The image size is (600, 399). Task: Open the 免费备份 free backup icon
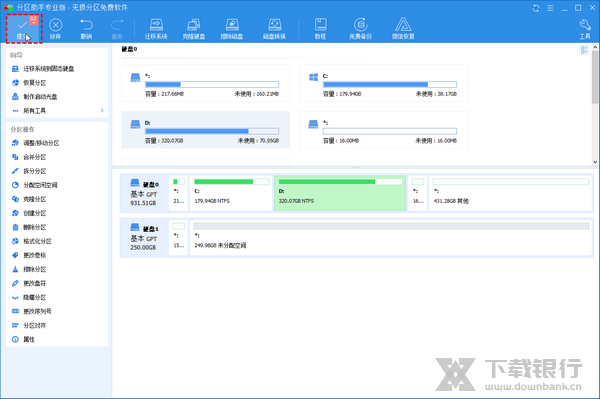[x=360, y=29]
